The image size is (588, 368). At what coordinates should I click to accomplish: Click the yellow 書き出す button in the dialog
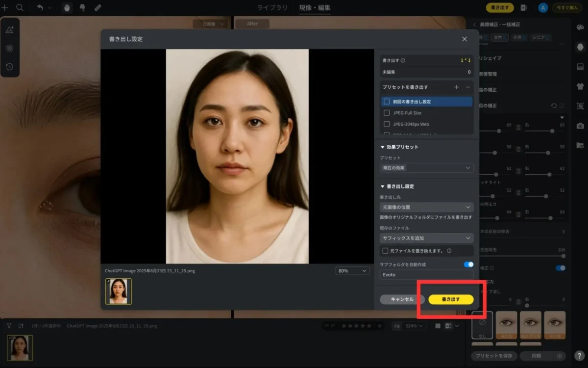(x=451, y=299)
